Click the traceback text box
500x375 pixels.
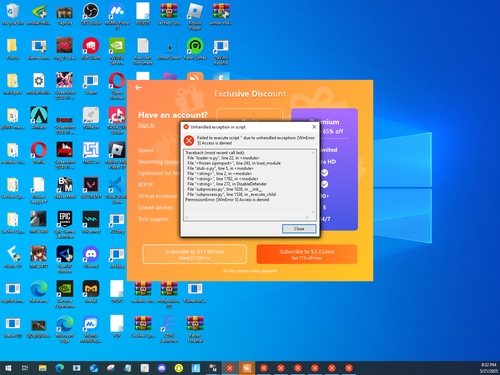pyautogui.click(x=247, y=183)
